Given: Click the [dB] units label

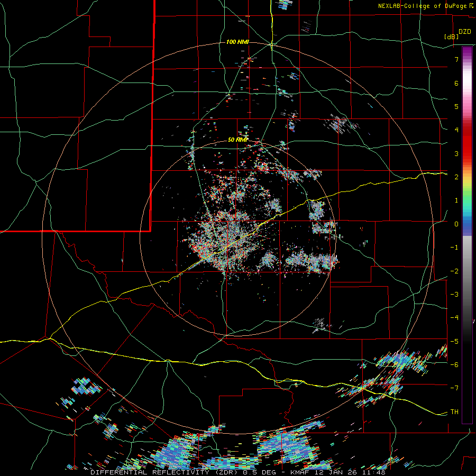Looking at the screenshot, I should tap(451, 36).
